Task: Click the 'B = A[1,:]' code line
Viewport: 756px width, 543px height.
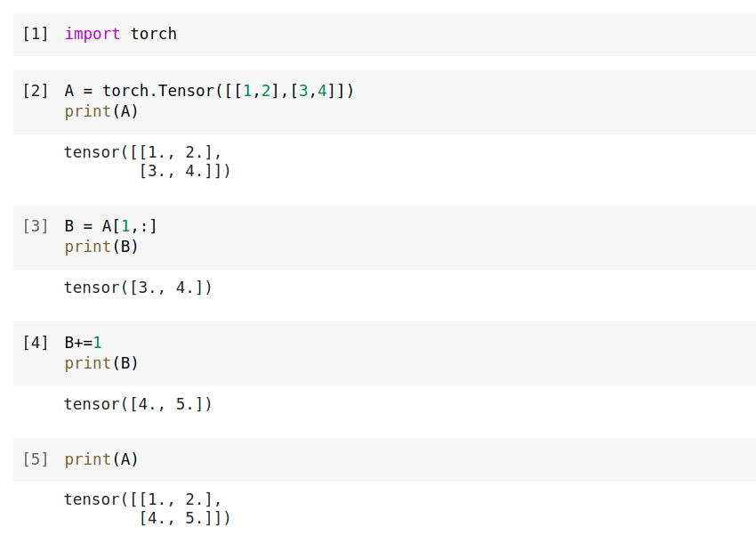Action: [111, 226]
